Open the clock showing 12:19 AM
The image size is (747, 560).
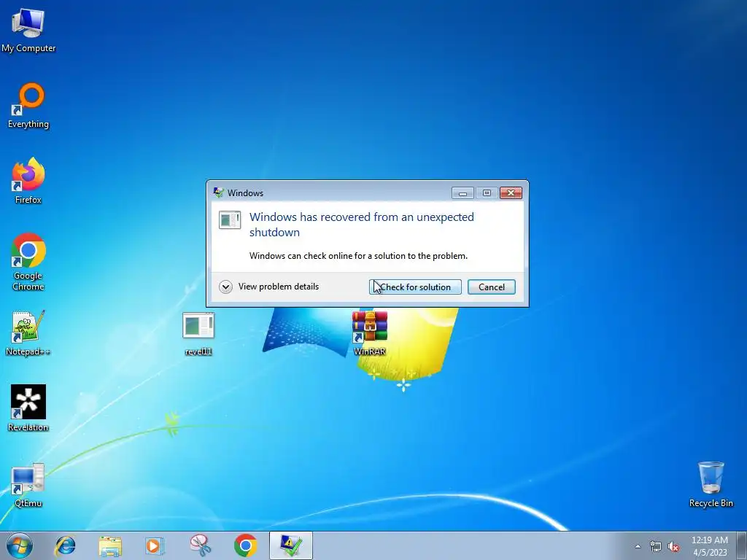(709, 545)
